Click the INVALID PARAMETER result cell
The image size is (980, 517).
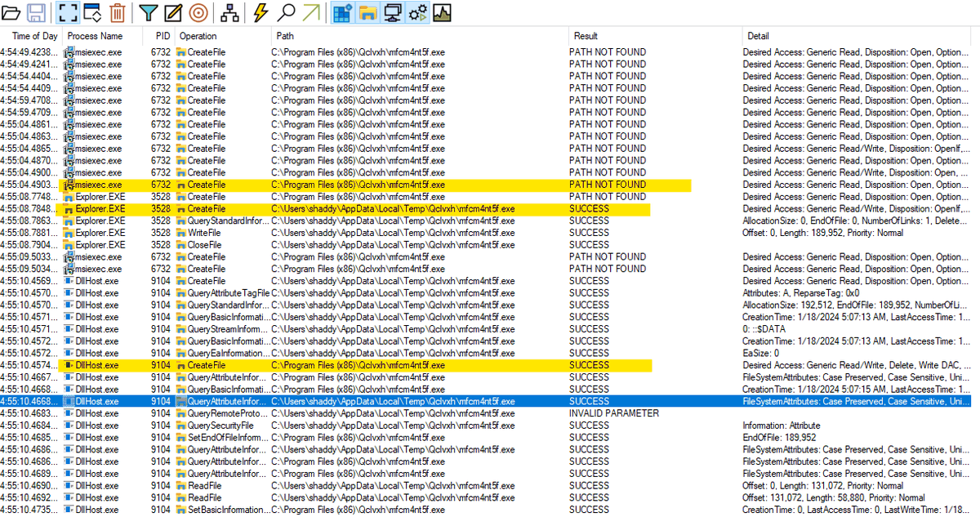(x=614, y=413)
